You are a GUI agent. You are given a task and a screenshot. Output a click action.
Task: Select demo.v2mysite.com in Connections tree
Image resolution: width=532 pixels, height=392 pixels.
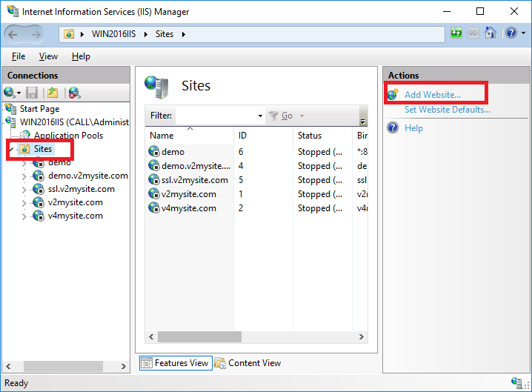tap(88, 176)
